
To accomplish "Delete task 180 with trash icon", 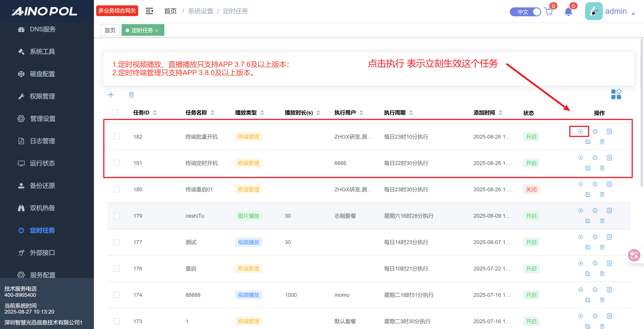I will click(602, 195).
